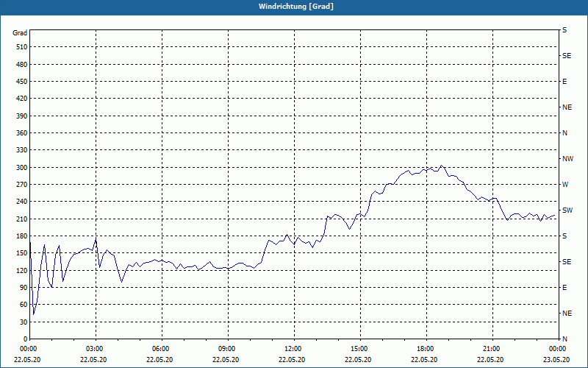Click the 90 value on left axis

pos(24,288)
